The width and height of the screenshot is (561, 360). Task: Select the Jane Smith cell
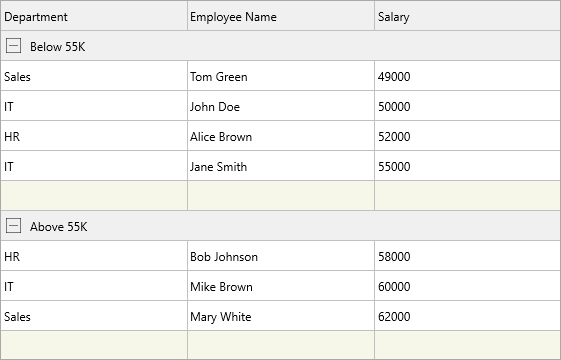click(281, 166)
